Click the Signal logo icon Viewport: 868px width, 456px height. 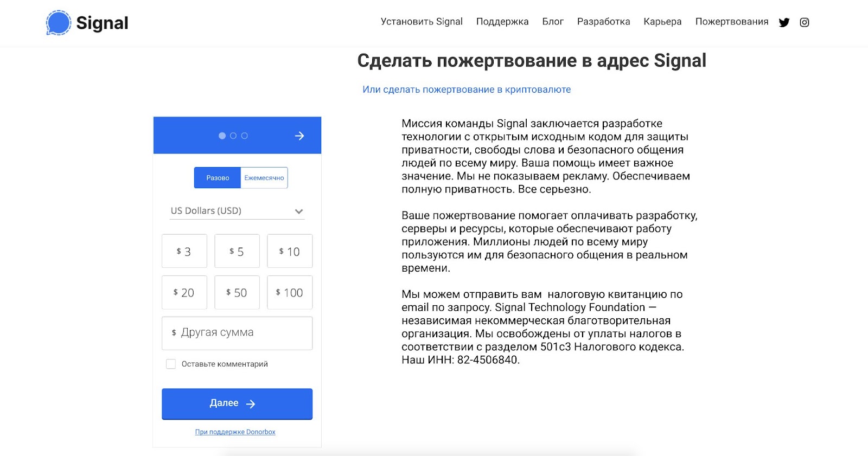pyautogui.click(x=59, y=23)
